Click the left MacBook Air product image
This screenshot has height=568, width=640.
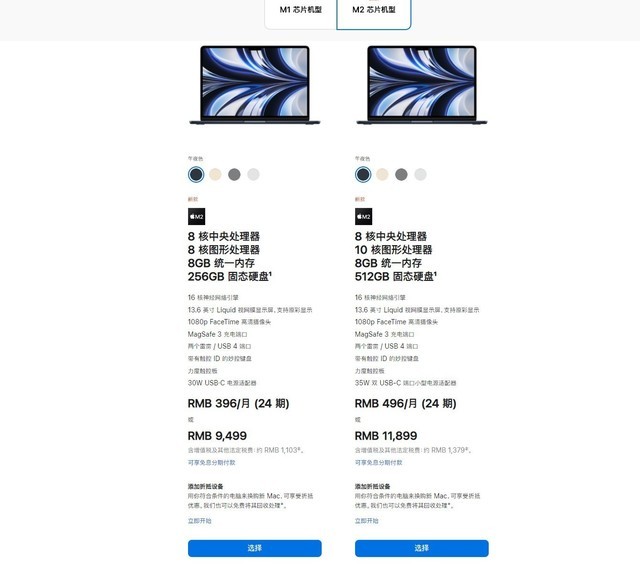point(255,85)
